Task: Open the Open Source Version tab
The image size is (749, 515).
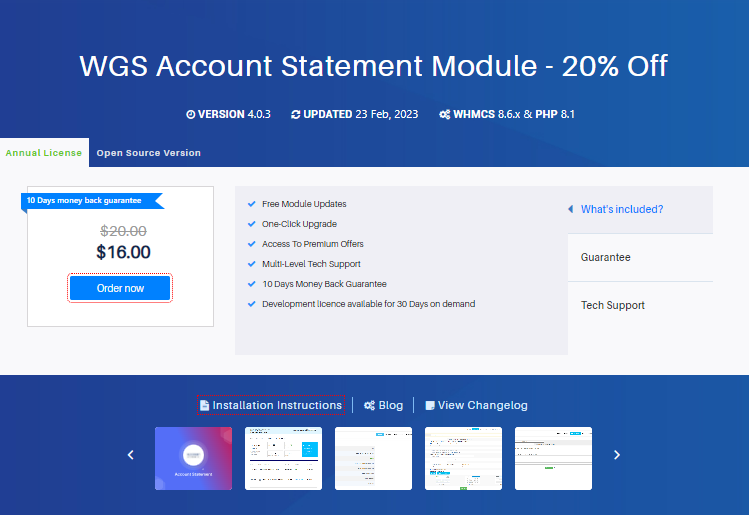Action: coord(149,153)
